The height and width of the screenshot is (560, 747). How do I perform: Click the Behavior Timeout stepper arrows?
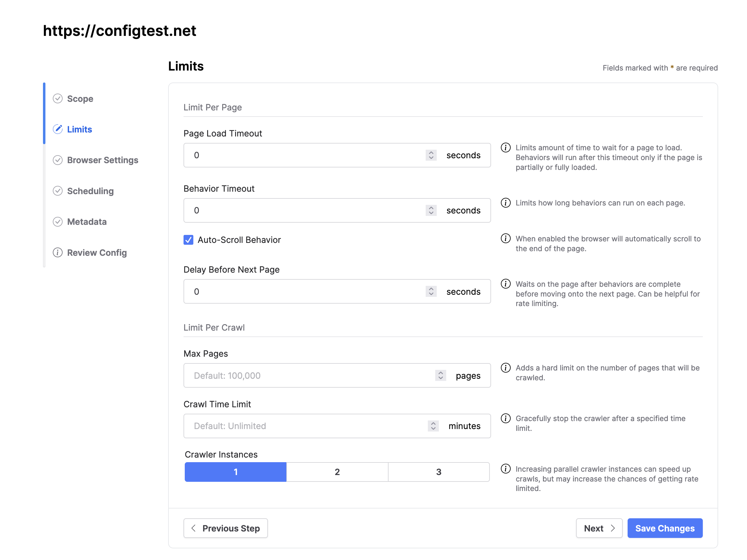[431, 210]
